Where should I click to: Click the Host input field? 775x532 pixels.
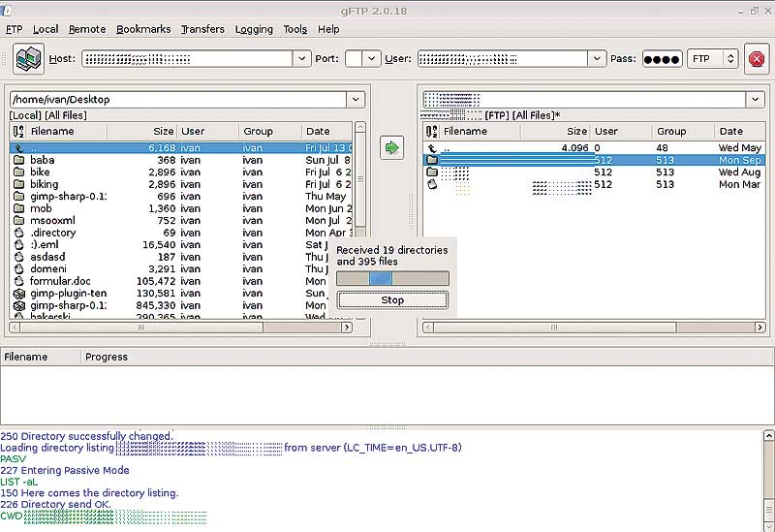tap(187, 59)
